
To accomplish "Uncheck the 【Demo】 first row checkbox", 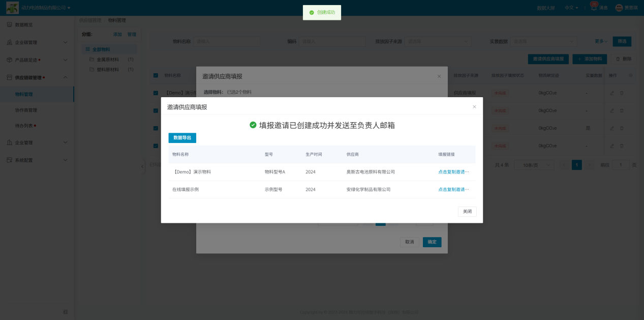I will 156,93.
